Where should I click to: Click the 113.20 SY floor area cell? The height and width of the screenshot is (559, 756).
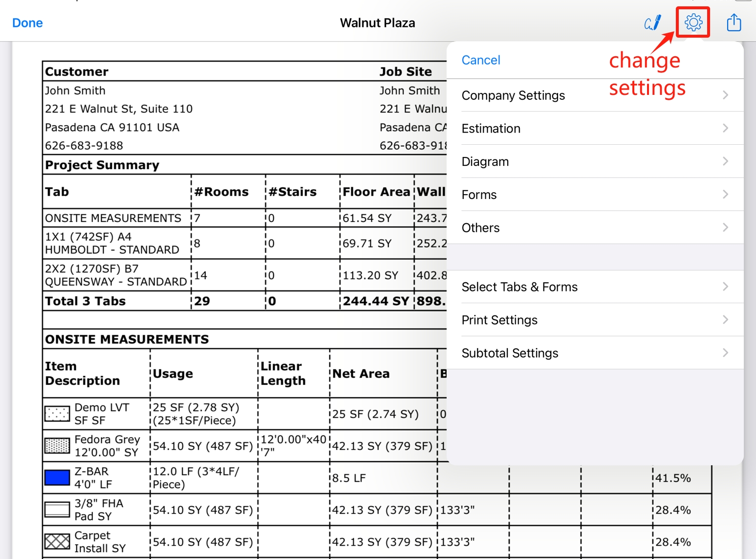[370, 275]
